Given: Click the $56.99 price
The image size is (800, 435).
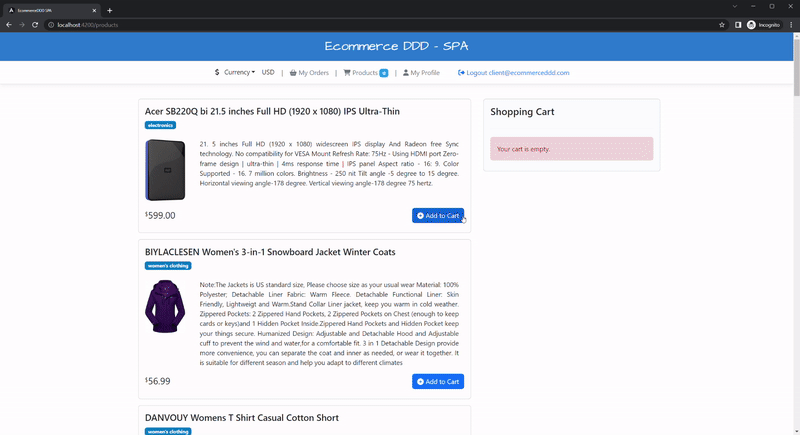Looking at the screenshot, I should (158, 381).
